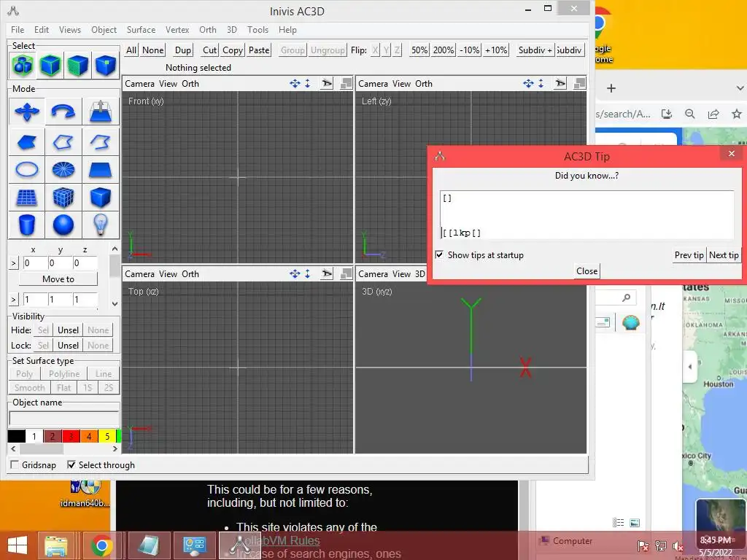747x560 pixels.
Task: Choose Surface select mode cube icon
Action: coord(77,65)
